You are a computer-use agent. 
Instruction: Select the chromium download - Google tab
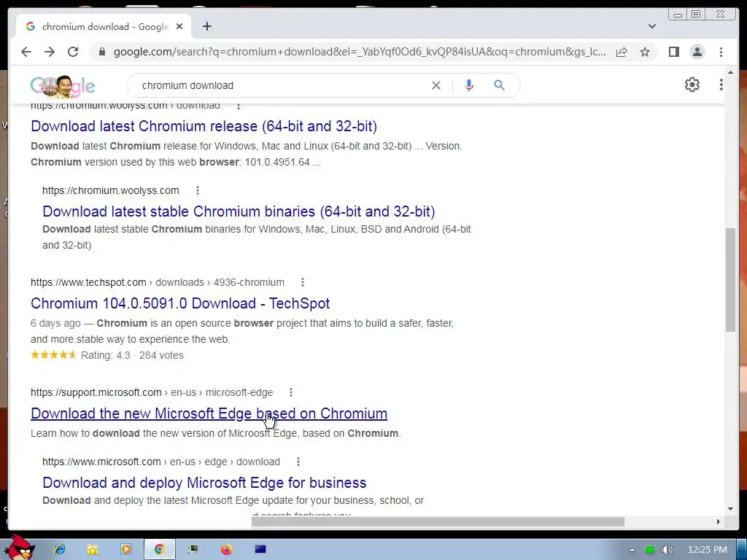tap(104, 27)
